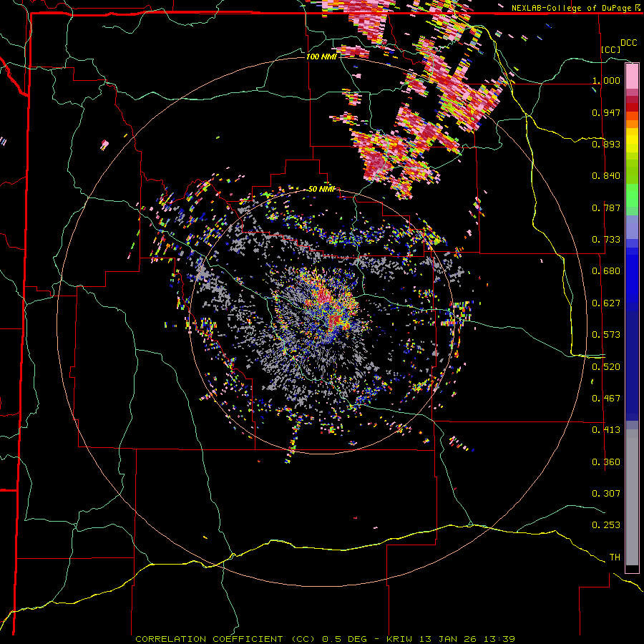Click the 0.840 color scale value

pos(606,176)
